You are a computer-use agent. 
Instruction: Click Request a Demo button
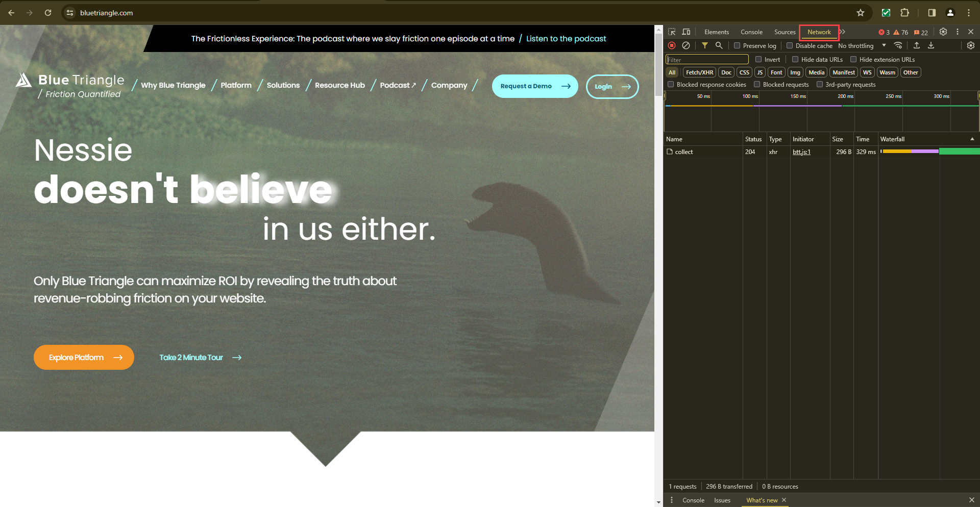point(535,86)
